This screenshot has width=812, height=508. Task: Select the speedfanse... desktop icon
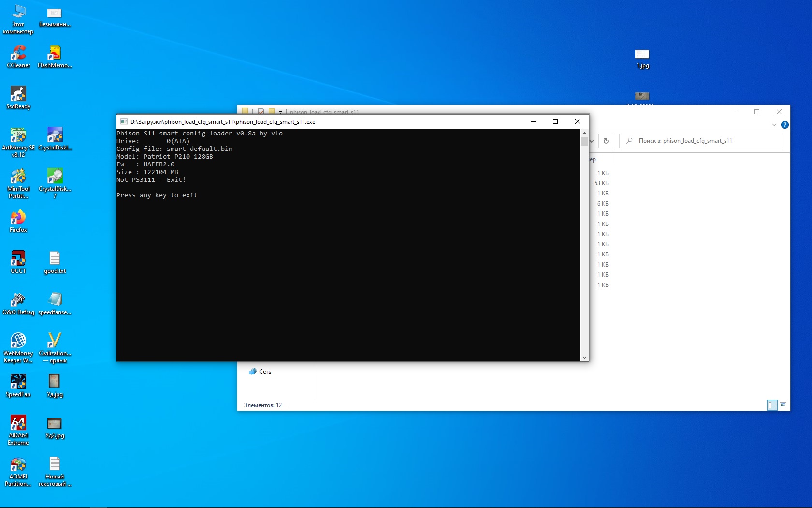tap(55, 304)
